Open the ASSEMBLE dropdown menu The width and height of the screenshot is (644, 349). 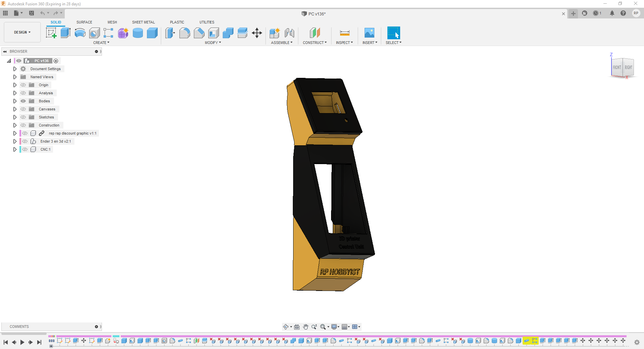click(x=282, y=43)
